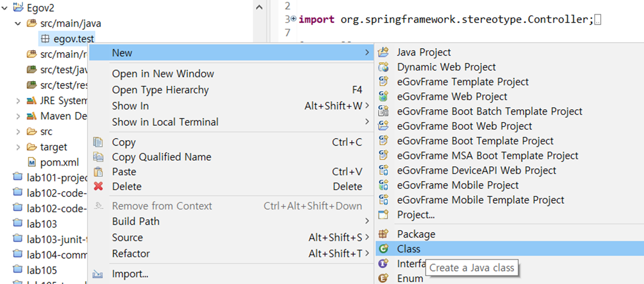Collapse the src/main/java source folder
The width and height of the screenshot is (644, 284).
tap(18, 23)
